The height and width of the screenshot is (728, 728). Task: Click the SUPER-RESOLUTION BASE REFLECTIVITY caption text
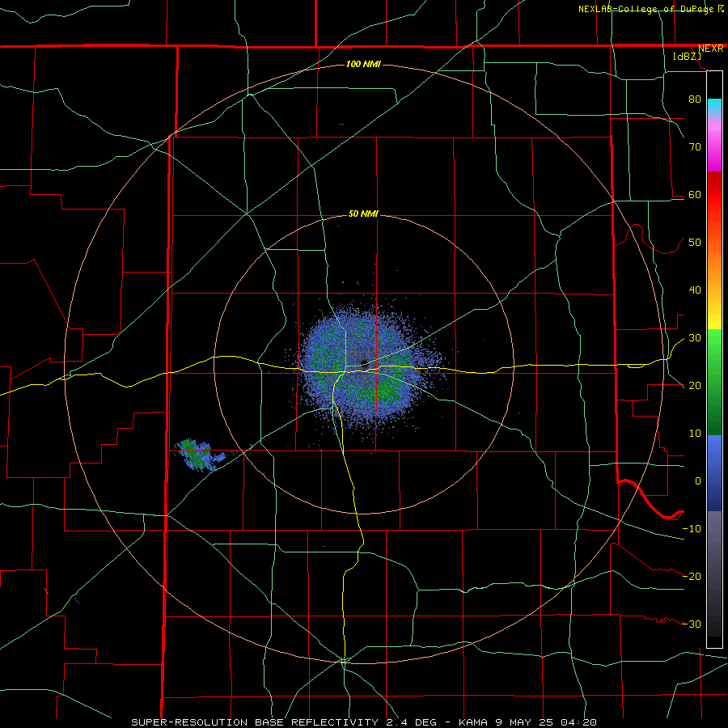(255, 722)
